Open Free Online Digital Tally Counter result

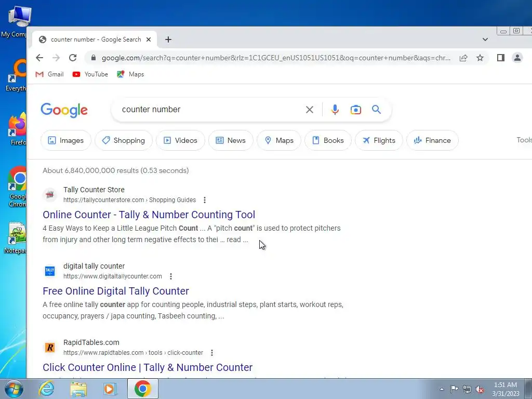[x=116, y=291]
